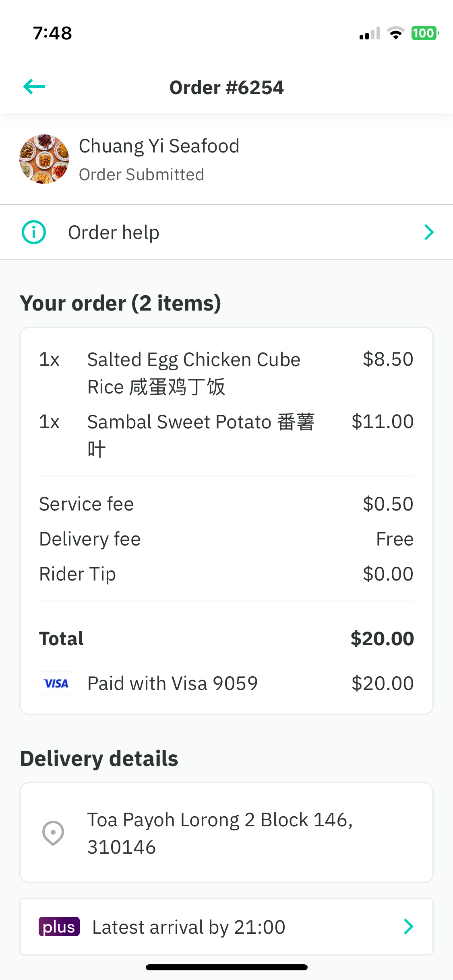Tap the delivery location pin icon

[53, 833]
